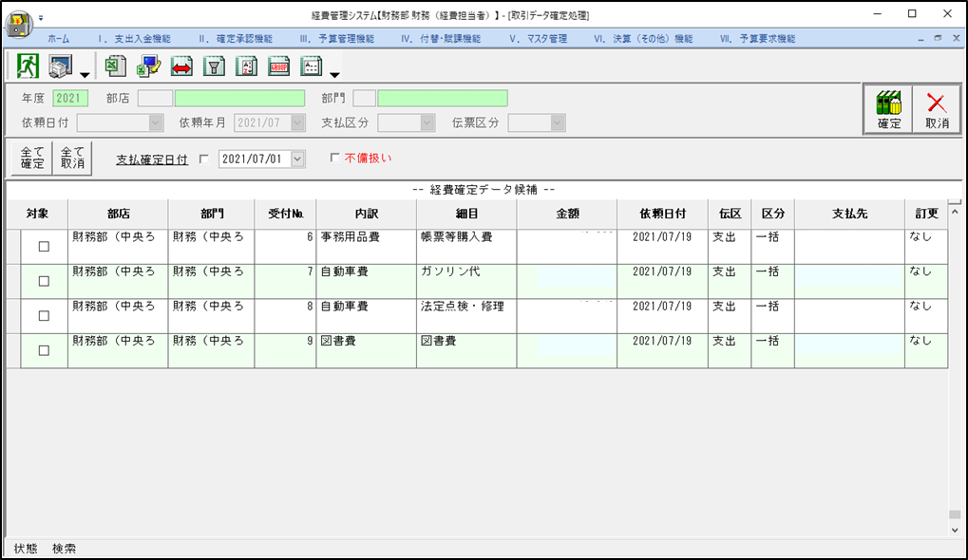968x560 pixels.
Task: Click the 支払確定日付 underlined label
Action: [x=152, y=159]
